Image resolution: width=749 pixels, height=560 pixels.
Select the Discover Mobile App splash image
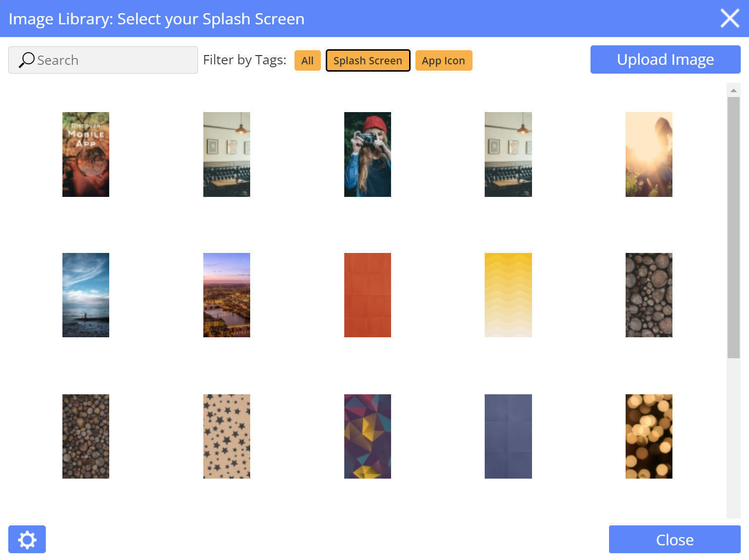pyautogui.click(x=86, y=154)
